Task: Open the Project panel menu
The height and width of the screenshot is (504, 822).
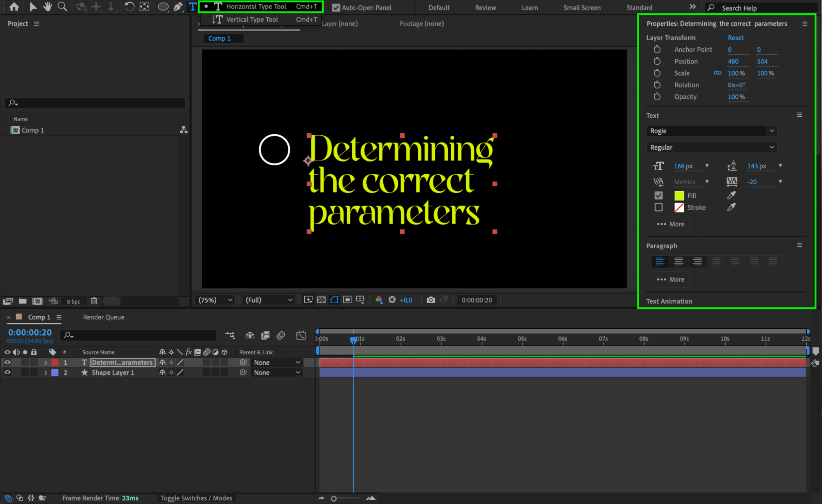Action: click(x=37, y=24)
